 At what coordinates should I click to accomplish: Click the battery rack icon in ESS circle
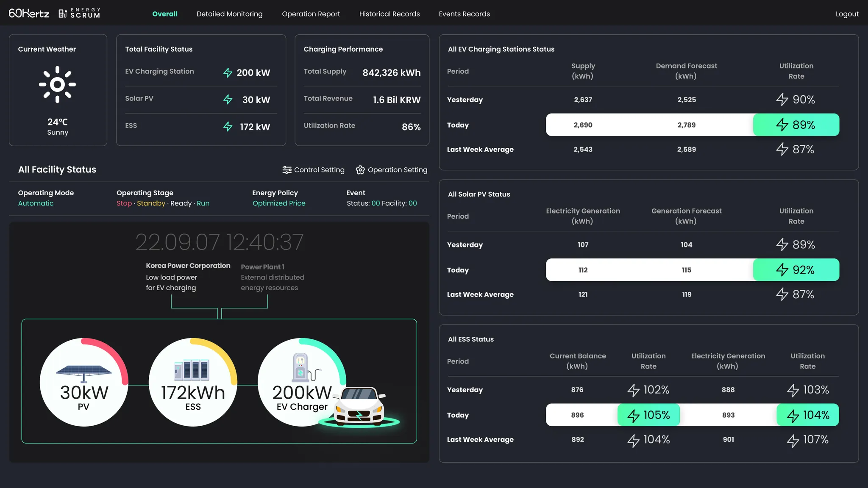tap(192, 370)
